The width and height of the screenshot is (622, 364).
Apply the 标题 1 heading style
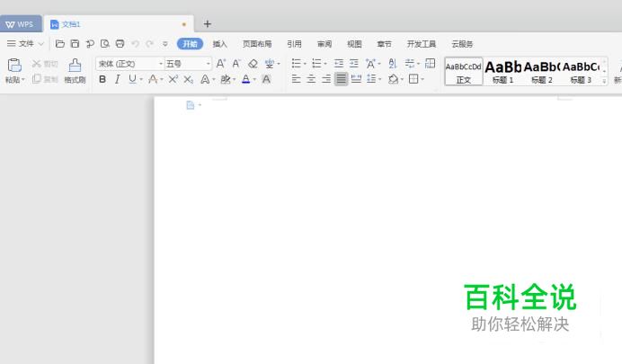[x=503, y=71]
